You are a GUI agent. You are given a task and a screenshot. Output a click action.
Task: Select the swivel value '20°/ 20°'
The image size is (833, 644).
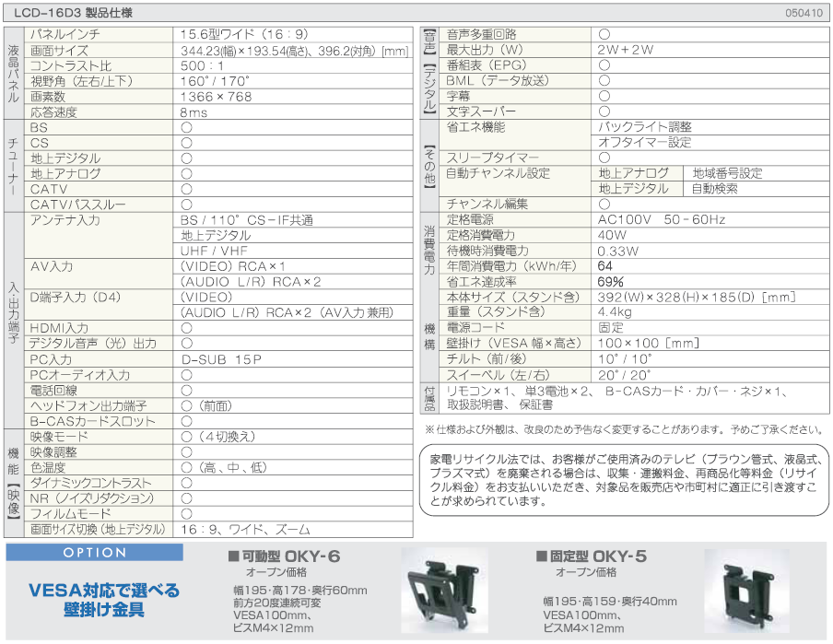click(x=624, y=375)
